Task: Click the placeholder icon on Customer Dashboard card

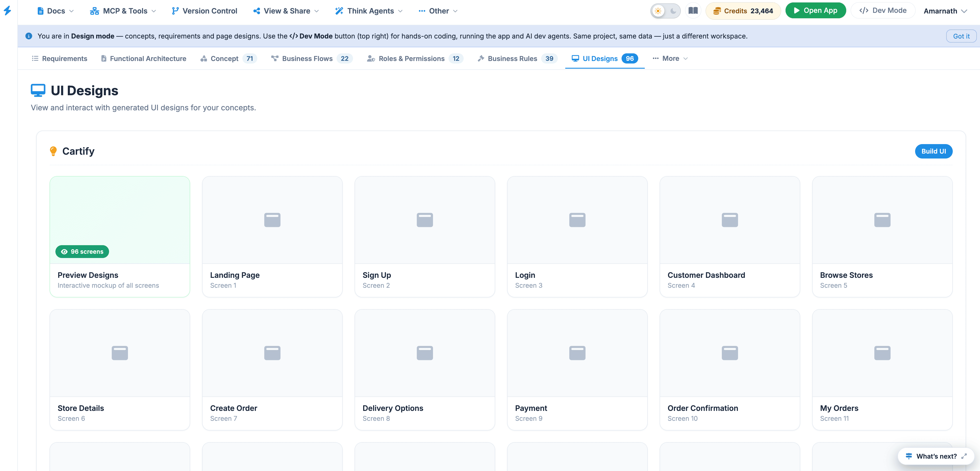Action: point(730,220)
